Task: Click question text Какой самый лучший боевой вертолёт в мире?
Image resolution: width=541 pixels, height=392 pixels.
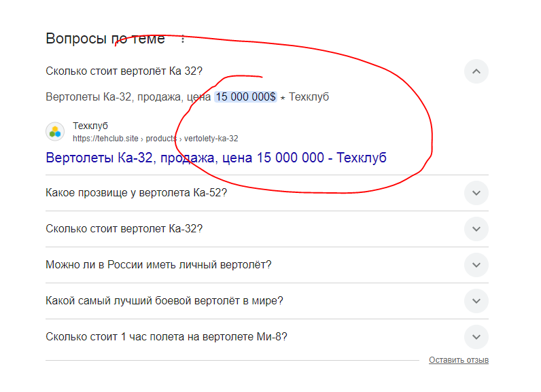Action: (164, 301)
